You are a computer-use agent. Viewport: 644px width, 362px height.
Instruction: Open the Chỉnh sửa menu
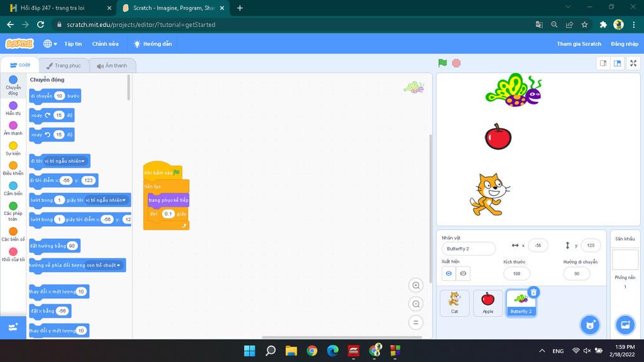105,43
